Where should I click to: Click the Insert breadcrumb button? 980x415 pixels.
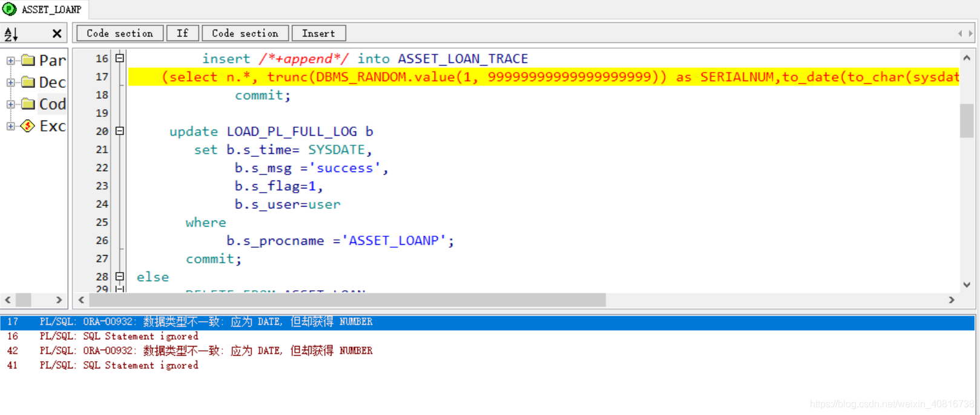[x=318, y=33]
